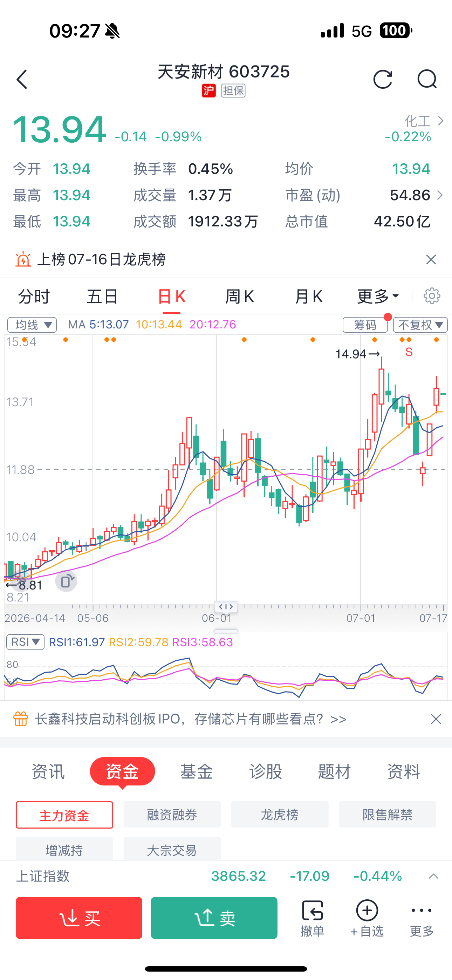Tap the red 买 buy button

pyautogui.click(x=79, y=918)
